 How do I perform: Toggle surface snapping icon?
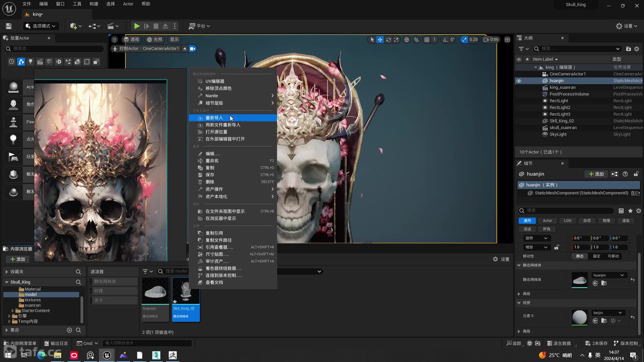(416, 40)
